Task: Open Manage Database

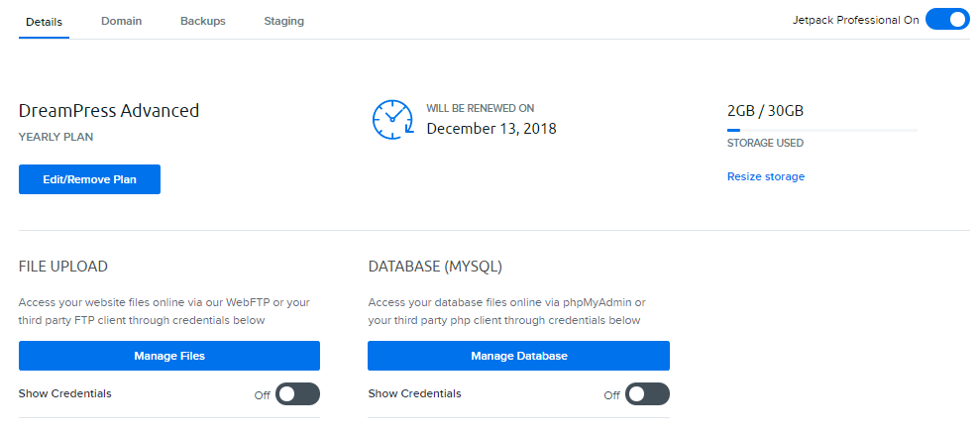Action: point(519,356)
